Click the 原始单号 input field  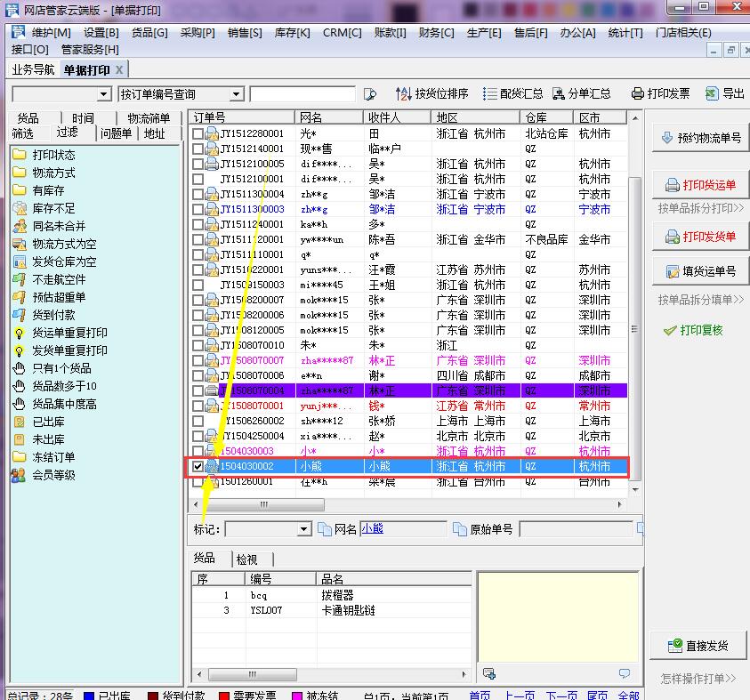(x=576, y=529)
